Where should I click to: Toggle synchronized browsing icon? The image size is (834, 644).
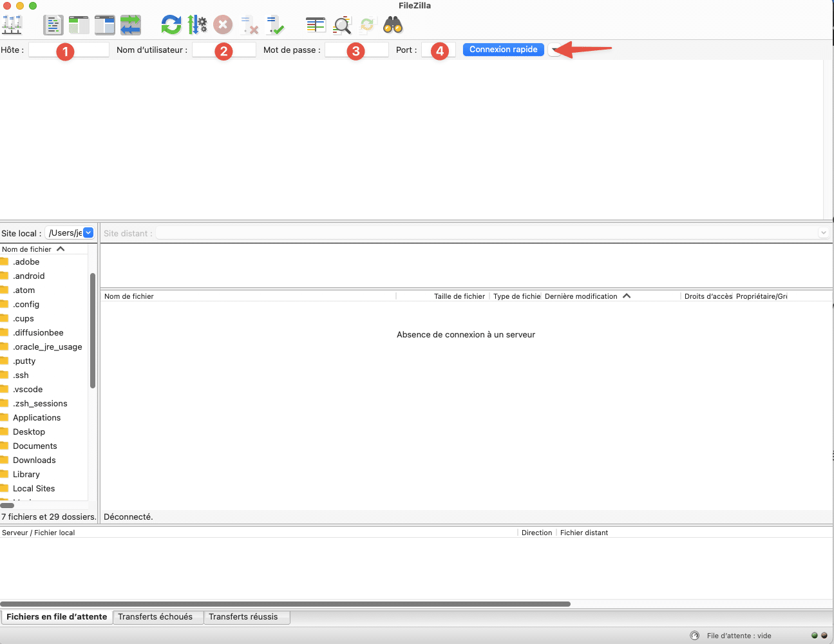367,25
